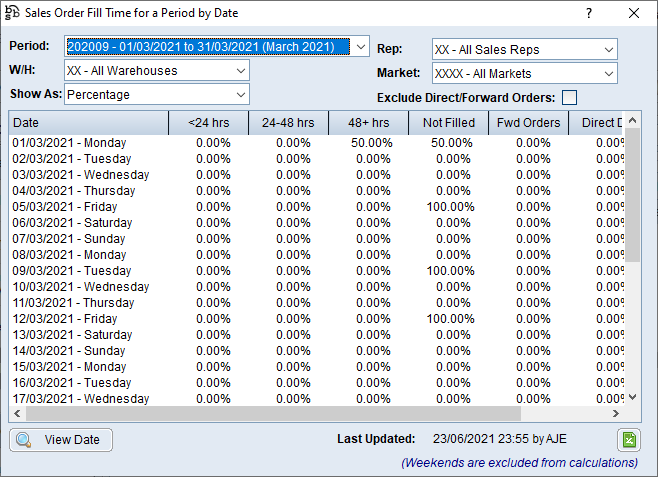
Task: Open the Rep sales reps dropdown
Action: point(608,49)
